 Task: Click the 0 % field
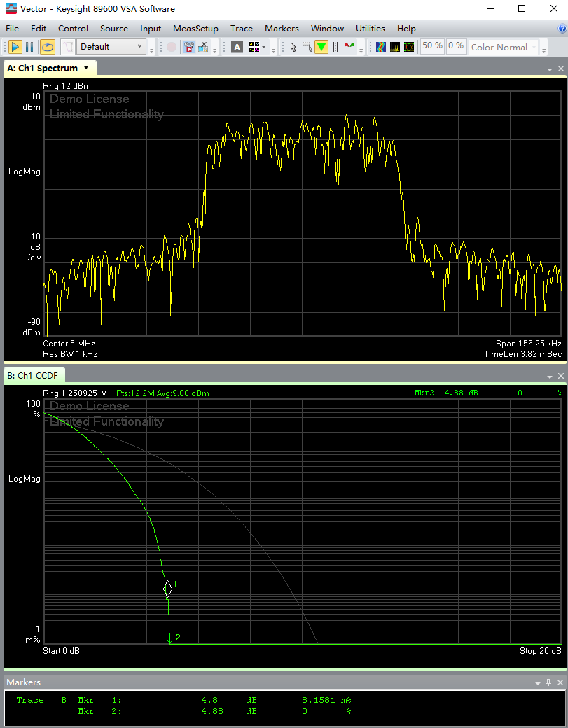(x=456, y=46)
